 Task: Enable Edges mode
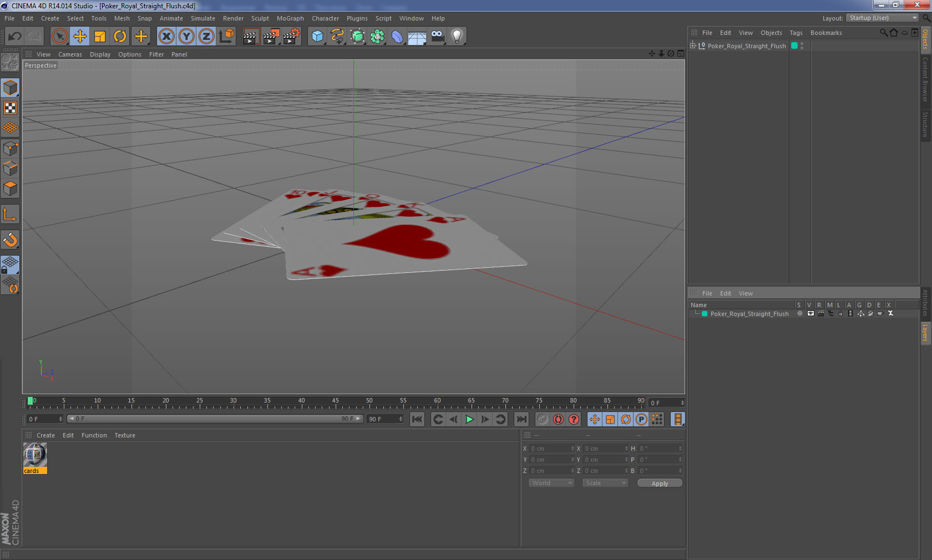pyautogui.click(x=10, y=169)
